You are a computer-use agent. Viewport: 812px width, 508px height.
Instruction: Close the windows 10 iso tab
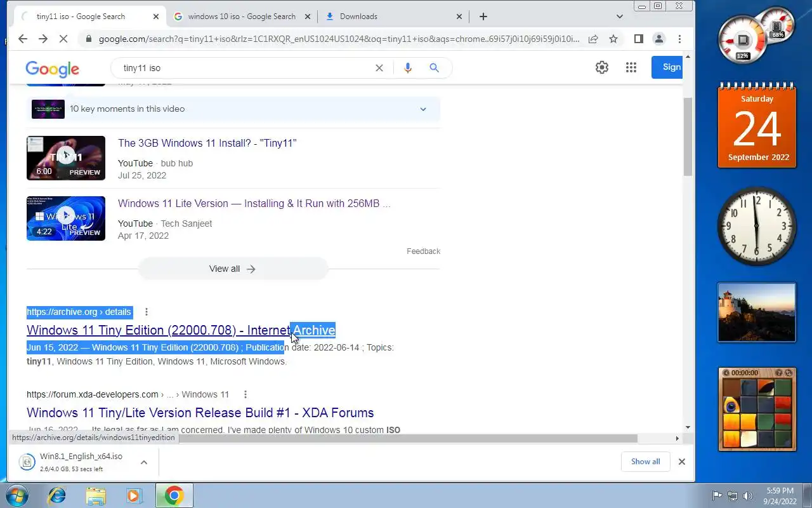306,17
